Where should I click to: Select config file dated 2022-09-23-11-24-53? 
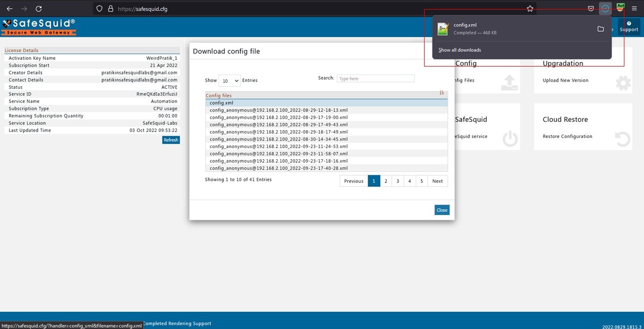[x=326, y=146]
